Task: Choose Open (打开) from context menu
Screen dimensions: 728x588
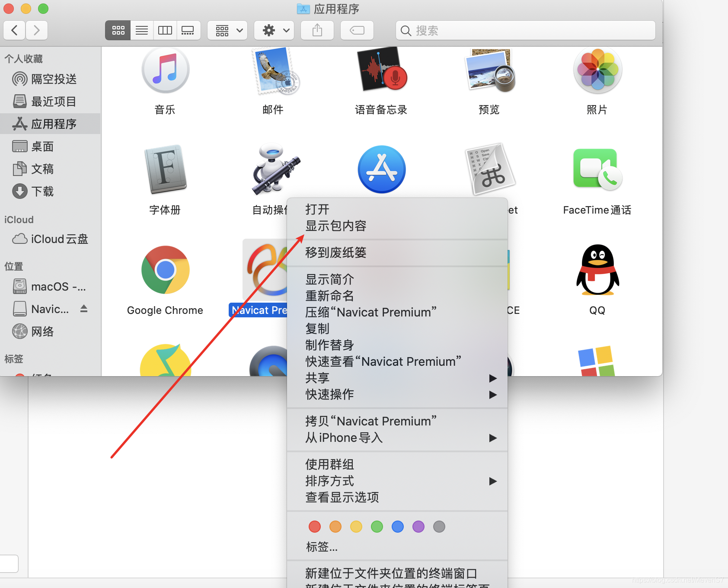Action: click(397, 210)
